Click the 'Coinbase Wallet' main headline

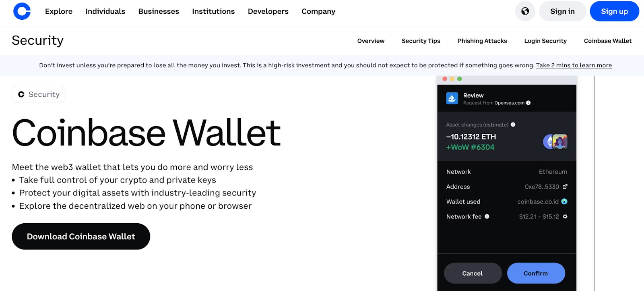click(x=147, y=133)
